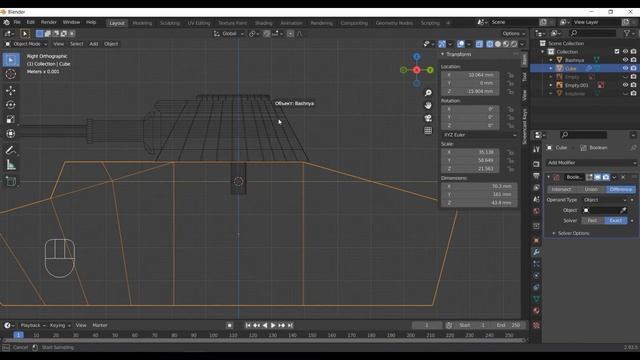Switch perspective/orthographic grid icon
The image size is (640, 360).
[x=428, y=131]
